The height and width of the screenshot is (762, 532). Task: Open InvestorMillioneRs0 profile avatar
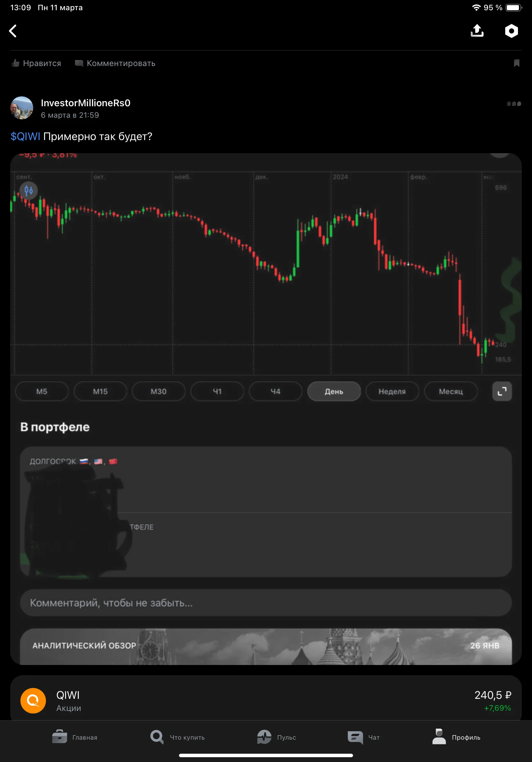pyautogui.click(x=22, y=108)
